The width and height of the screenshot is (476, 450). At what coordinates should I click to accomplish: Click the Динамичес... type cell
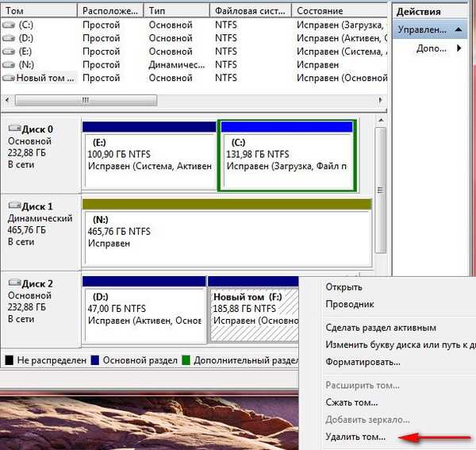coord(177,64)
